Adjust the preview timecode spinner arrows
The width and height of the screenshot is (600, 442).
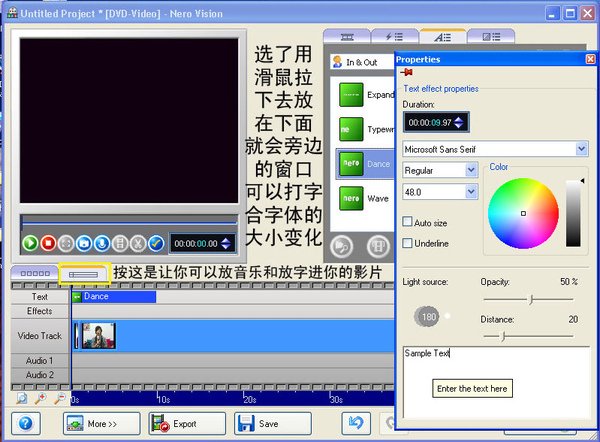pos(226,243)
